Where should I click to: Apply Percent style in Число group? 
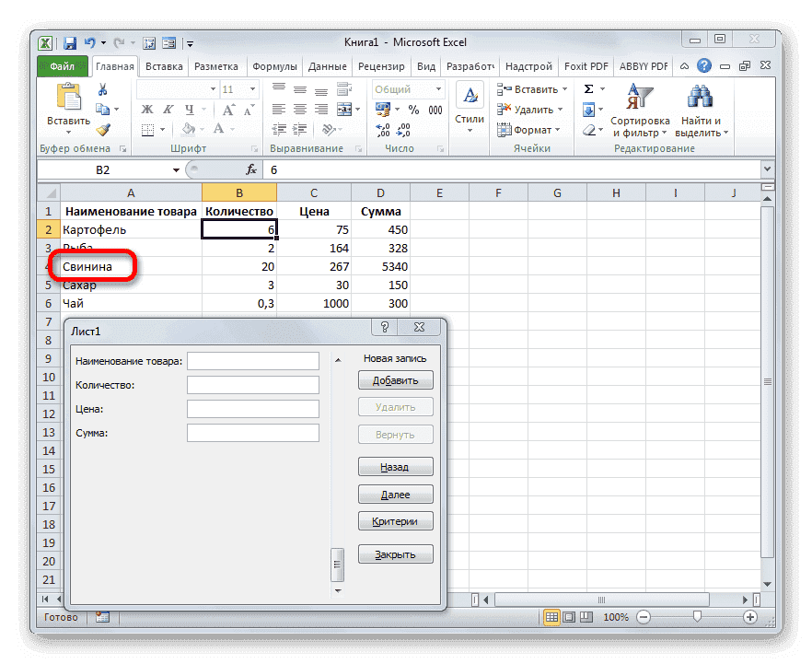click(x=412, y=109)
